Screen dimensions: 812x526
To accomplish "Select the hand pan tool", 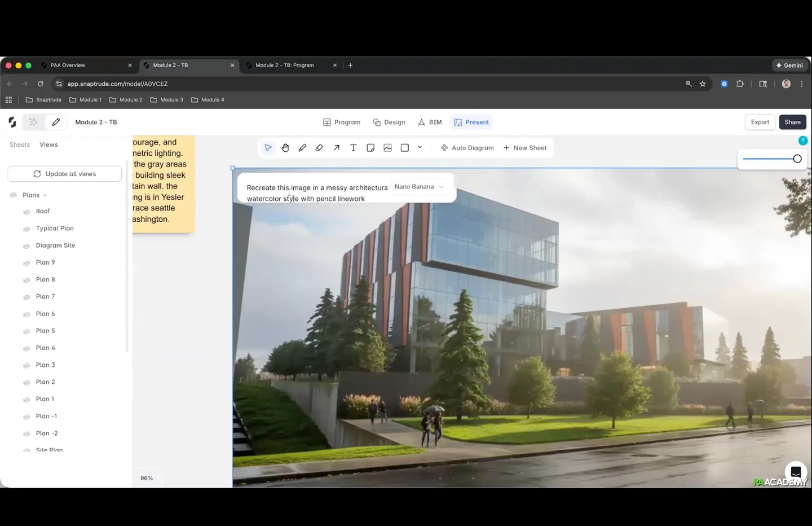I will pyautogui.click(x=285, y=148).
